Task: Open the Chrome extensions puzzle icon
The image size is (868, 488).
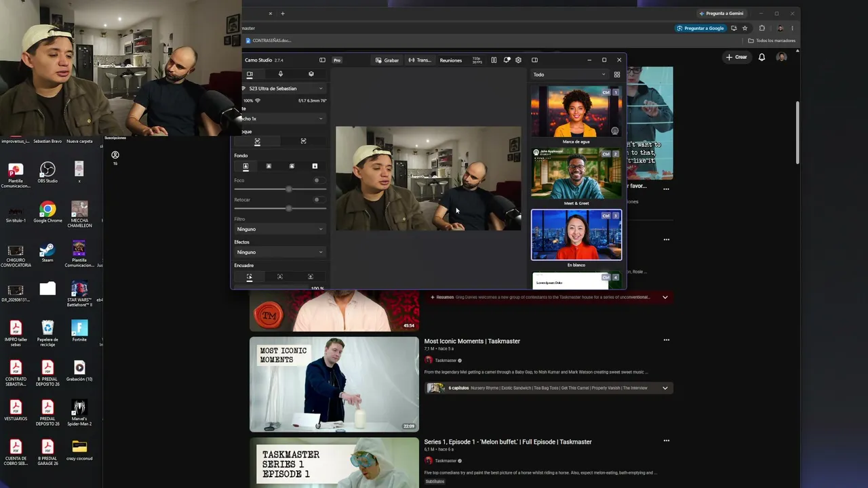Action: 762,28
